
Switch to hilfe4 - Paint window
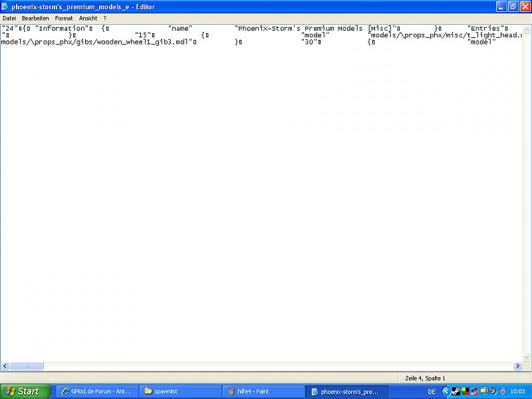[263, 391]
